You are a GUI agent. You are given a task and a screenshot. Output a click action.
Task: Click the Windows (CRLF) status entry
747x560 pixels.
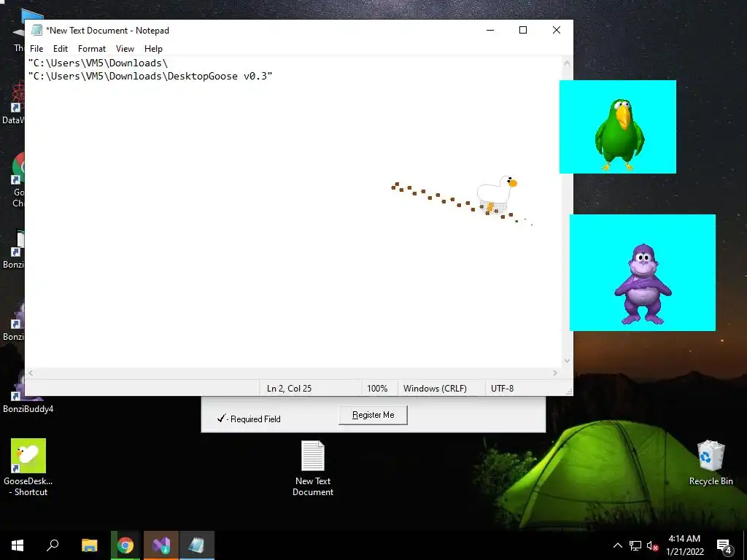click(435, 389)
